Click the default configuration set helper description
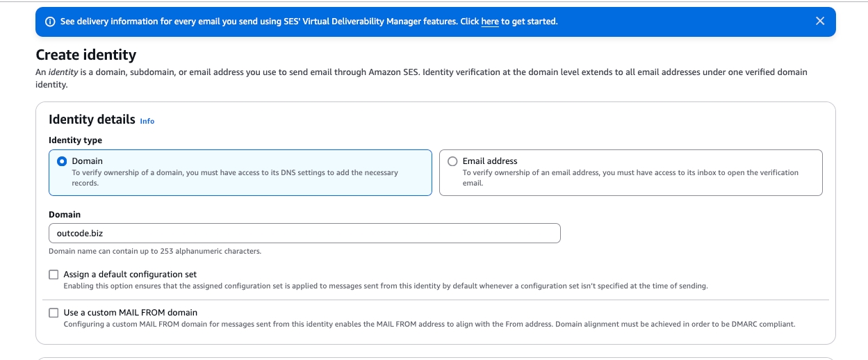The width and height of the screenshot is (868, 360). coord(386,286)
